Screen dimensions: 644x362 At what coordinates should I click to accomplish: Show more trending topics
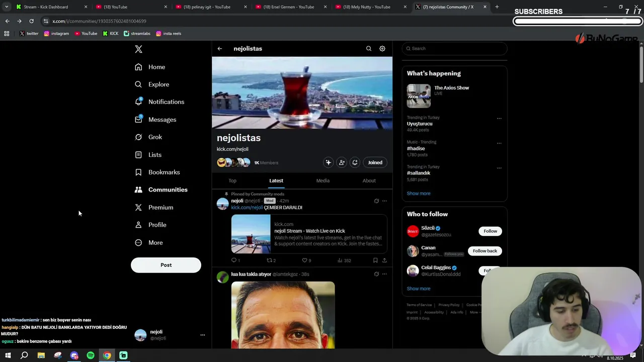419,194
